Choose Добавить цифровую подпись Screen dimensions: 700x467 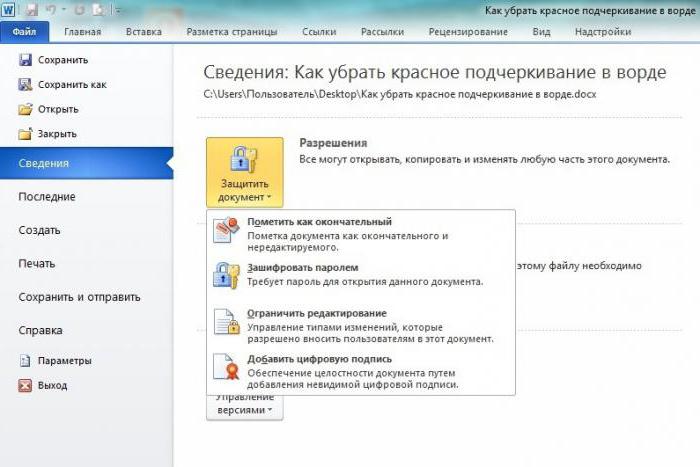pyautogui.click(x=361, y=371)
